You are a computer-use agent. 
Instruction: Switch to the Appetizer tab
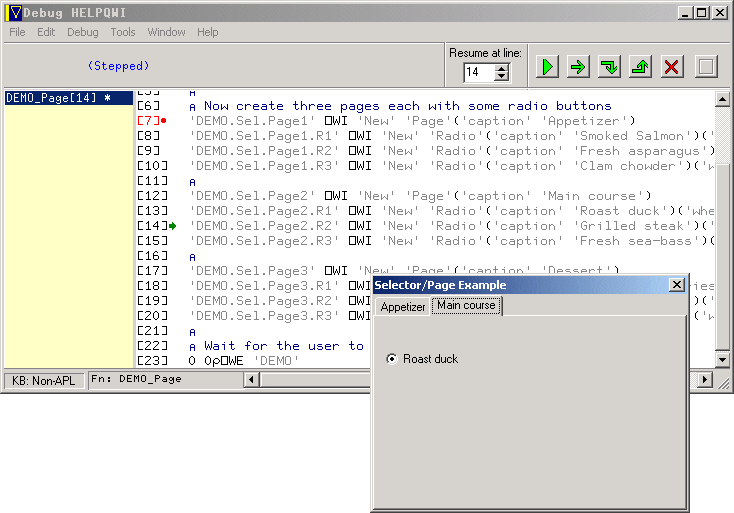(403, 307)
